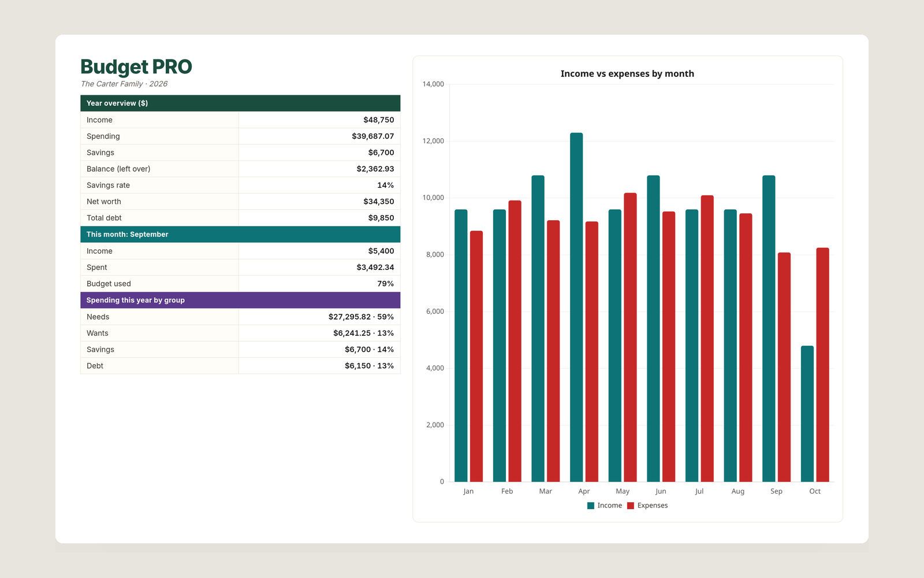Select the Net worth row label
Image resolution: width=924 pixels, height=578 pixels.
point(104,202)
